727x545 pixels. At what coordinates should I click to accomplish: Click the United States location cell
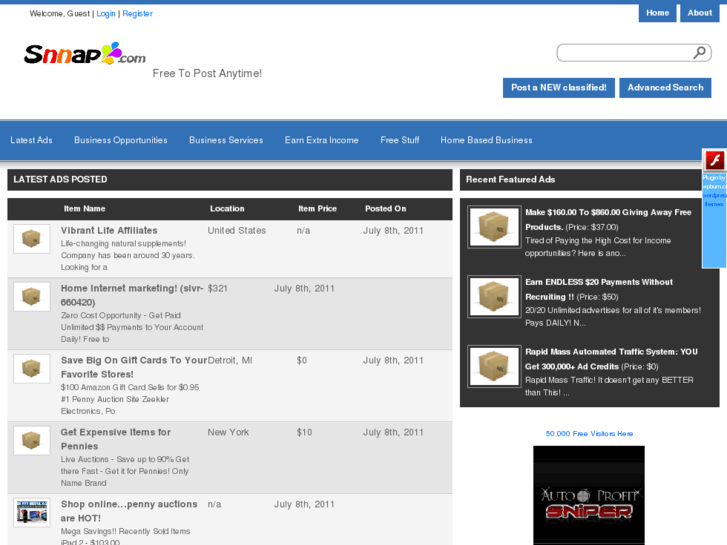[236, 231]
